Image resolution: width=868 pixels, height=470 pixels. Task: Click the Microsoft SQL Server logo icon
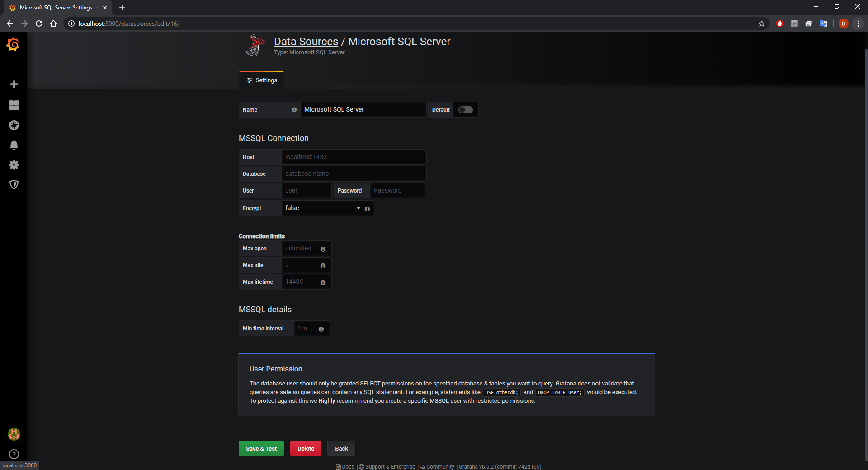click(x=256, y=45)
